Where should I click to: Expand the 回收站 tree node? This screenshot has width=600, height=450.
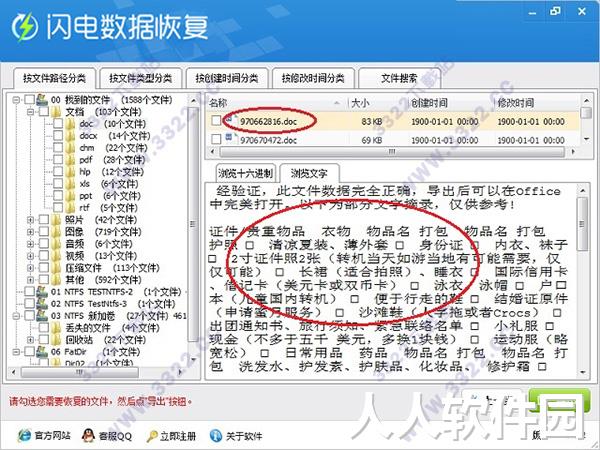click(x=30, y=340)
